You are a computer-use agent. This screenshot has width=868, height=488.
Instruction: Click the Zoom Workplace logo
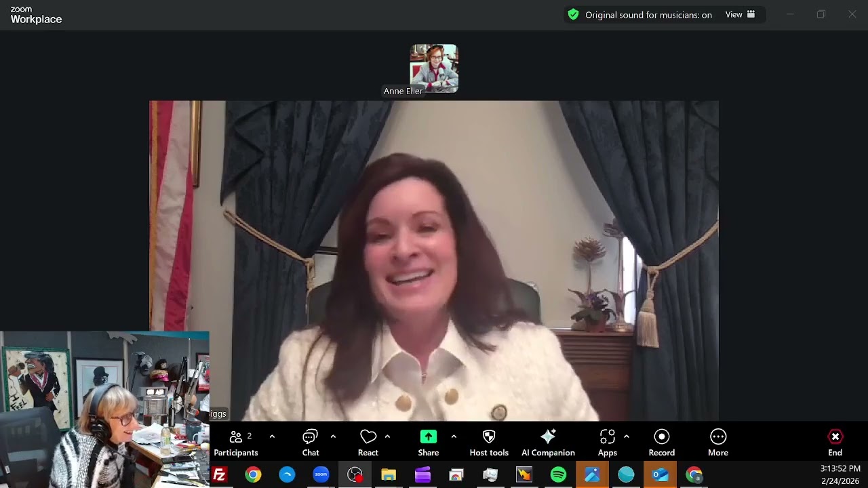36,16
